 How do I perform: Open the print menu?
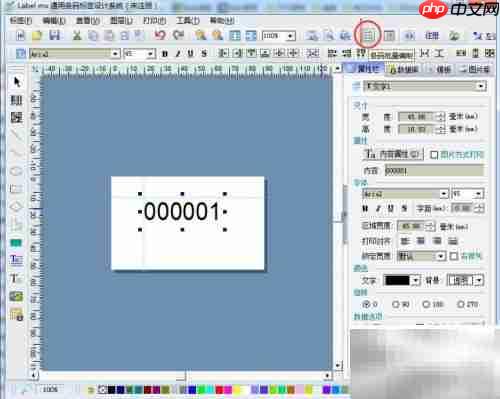tap(154, 20)
